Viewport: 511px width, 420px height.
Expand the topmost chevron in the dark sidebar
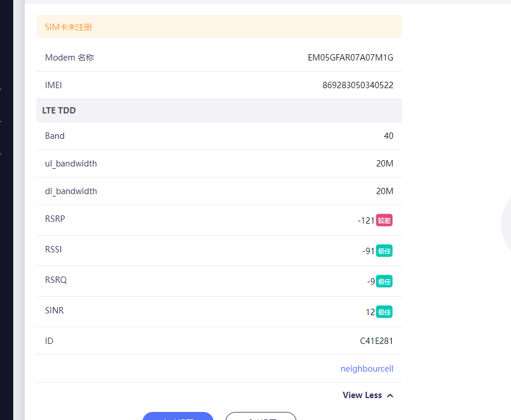pos(1,90)
